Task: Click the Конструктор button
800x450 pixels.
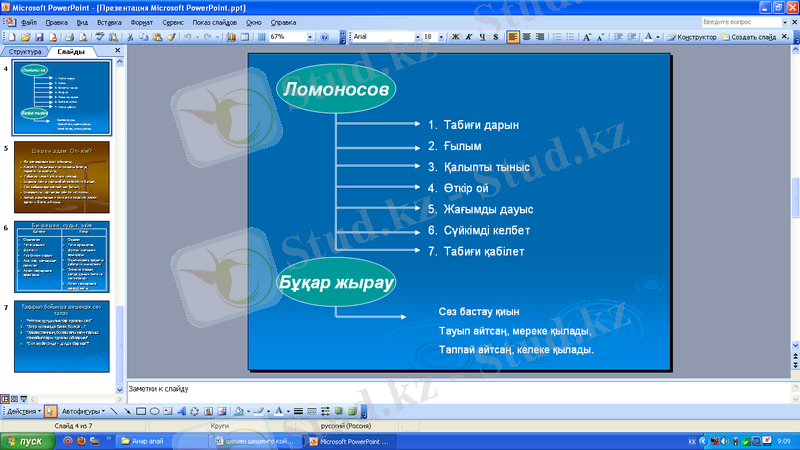Action: pyautogui.click(x=691, y=37)
